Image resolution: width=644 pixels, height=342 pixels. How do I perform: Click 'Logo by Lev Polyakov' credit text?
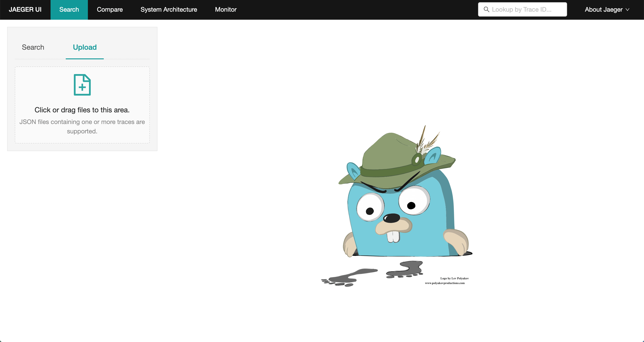click(x=454, y=278)
